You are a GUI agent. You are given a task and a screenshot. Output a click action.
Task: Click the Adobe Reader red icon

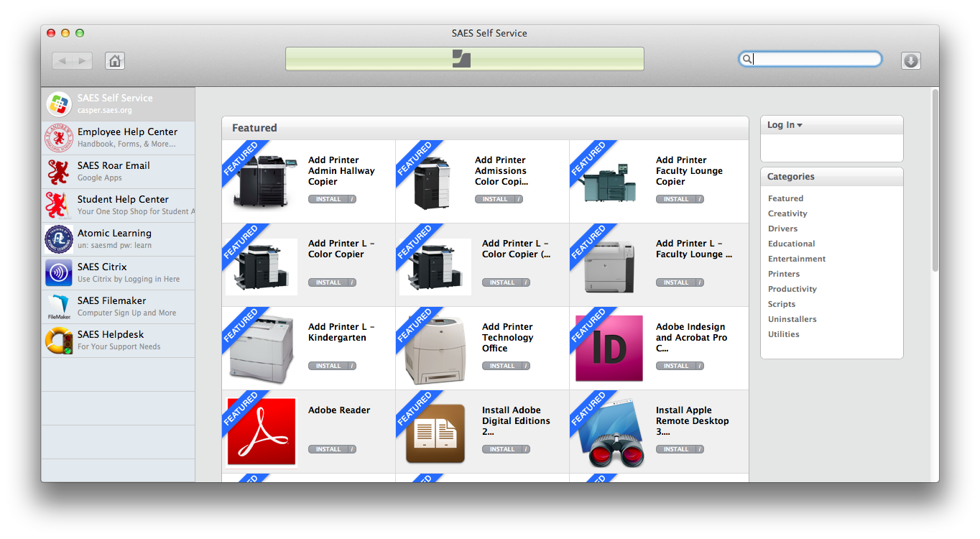(x=262, y=432)
